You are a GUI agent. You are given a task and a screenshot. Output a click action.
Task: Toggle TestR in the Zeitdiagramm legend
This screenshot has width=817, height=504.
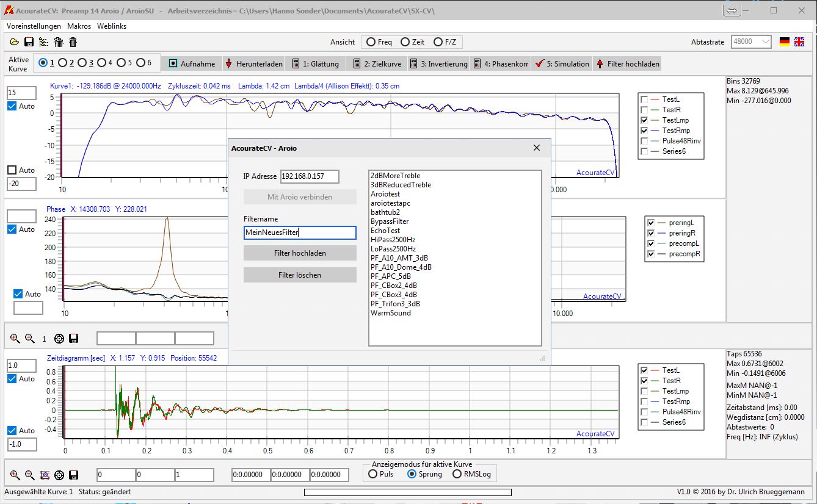[644, 381]
